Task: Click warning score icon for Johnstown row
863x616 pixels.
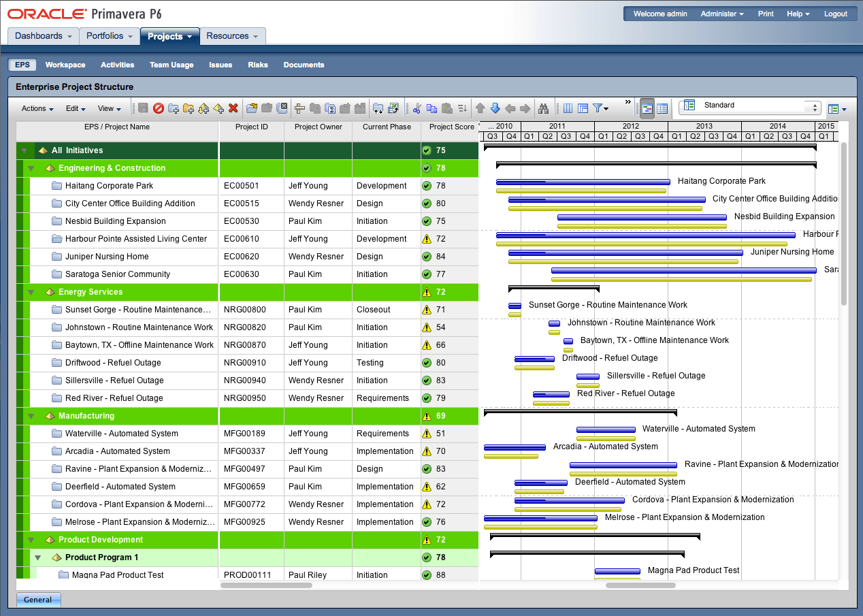Action: tap(427, 327)
